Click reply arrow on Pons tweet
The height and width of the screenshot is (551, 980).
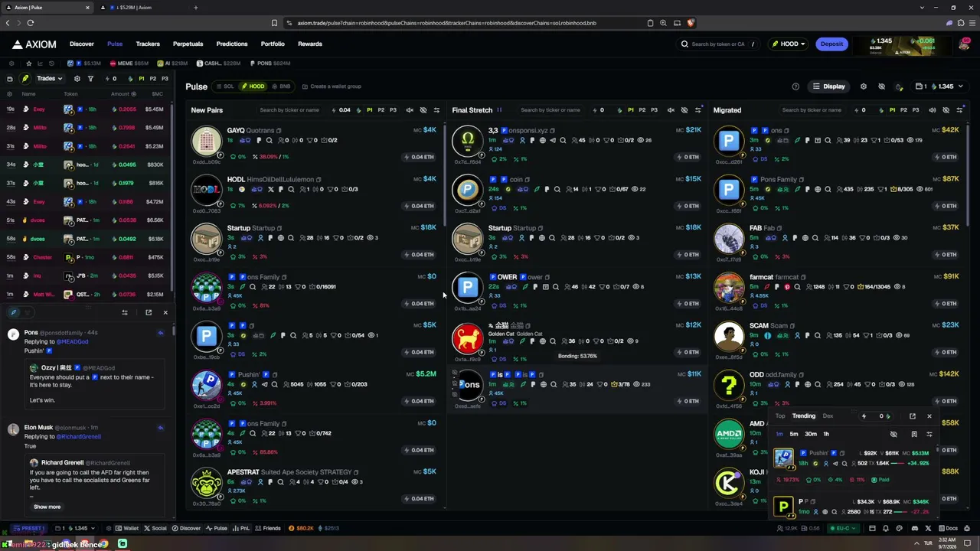tap(160, 333)
